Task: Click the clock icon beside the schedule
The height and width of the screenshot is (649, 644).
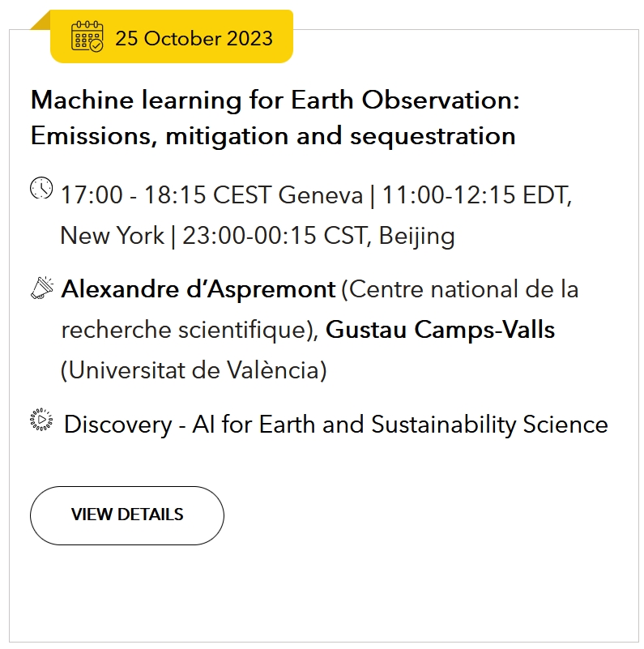Action: pyautogui.click(x=41, y=188)
